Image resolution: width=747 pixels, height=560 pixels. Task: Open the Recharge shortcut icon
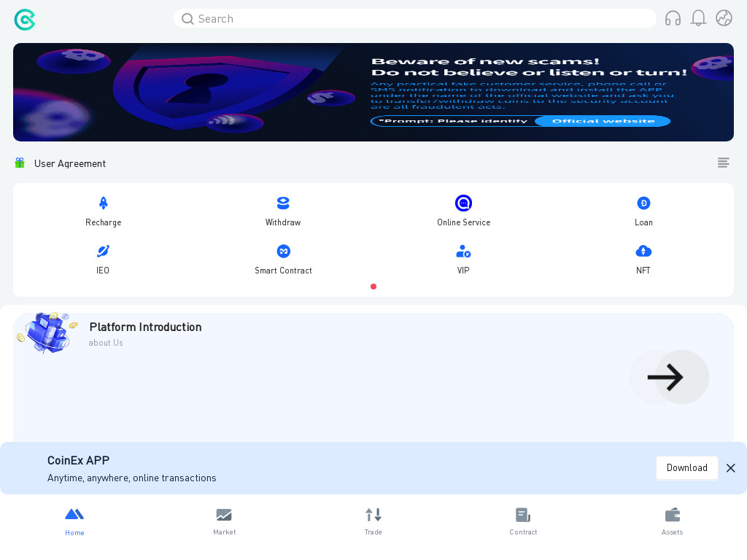pos(103,203)
